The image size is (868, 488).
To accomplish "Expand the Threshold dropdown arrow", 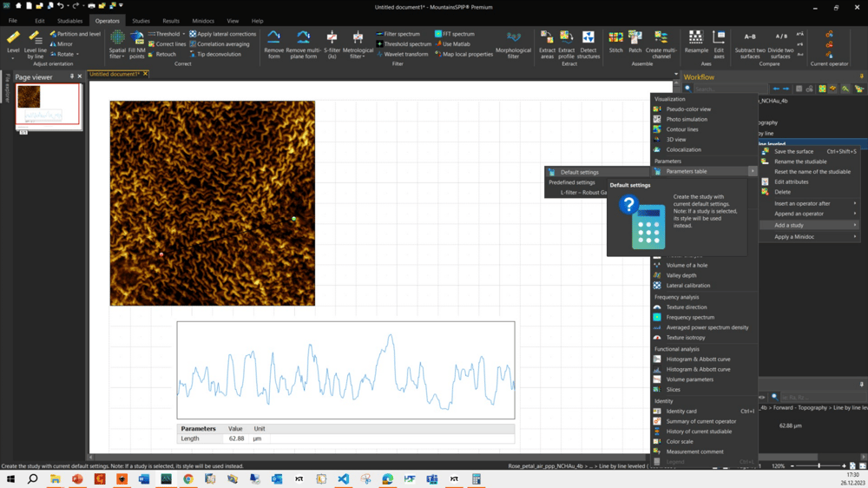I will pos(184,34).
